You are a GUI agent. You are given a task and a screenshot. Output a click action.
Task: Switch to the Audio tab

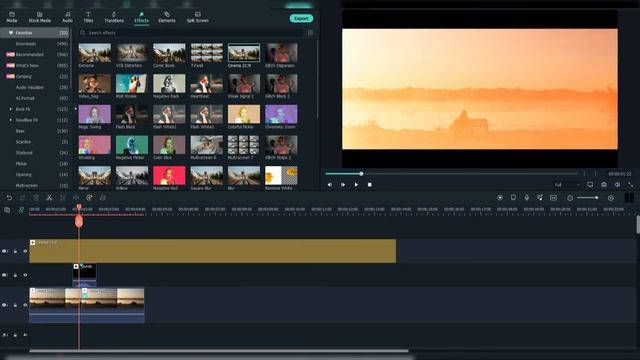click(x=67, y=17)
